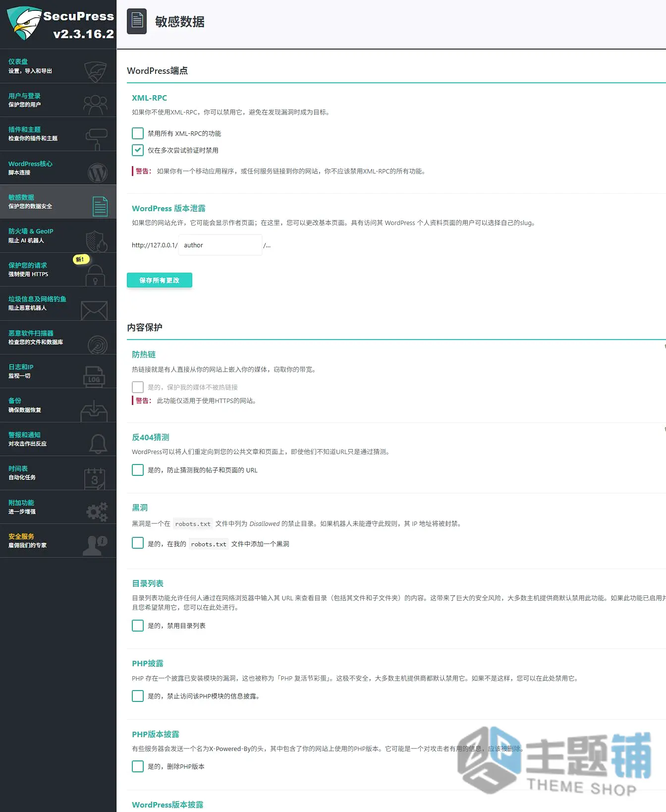Click the firewall shield flame icon

pos(96,241)
